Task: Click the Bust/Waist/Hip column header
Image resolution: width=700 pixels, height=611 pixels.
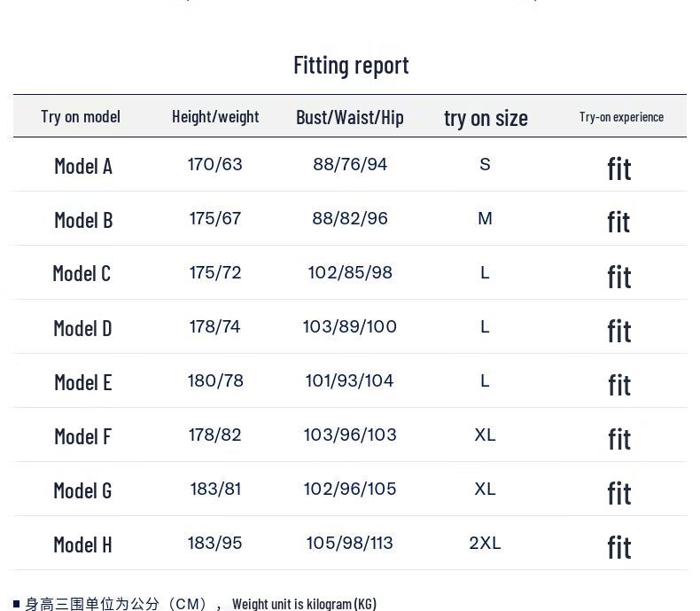Action: click(350, 117)
